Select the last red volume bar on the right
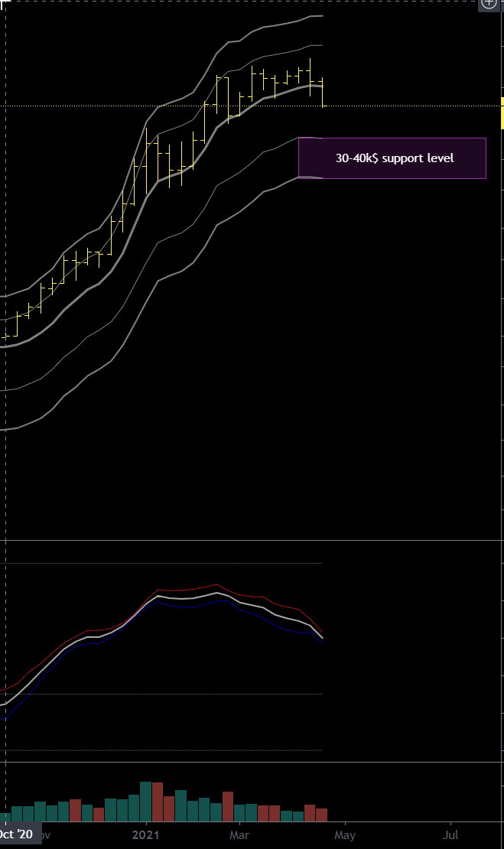504x849 pixels. tap(322, 815)
